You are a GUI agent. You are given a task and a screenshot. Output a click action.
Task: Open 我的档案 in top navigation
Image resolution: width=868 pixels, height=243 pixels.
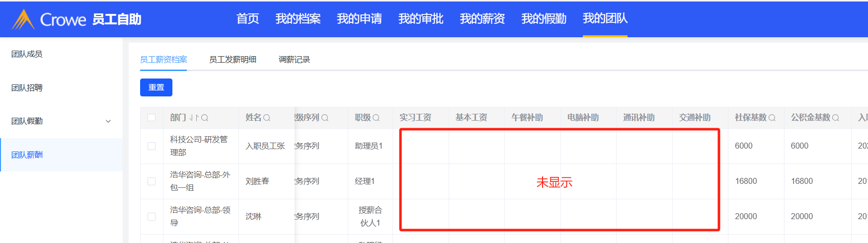click(x=298, y=19)
